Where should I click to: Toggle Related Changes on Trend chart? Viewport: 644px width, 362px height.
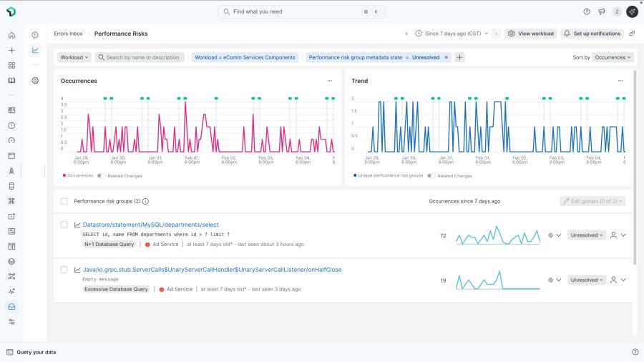[x=431, y=176]
